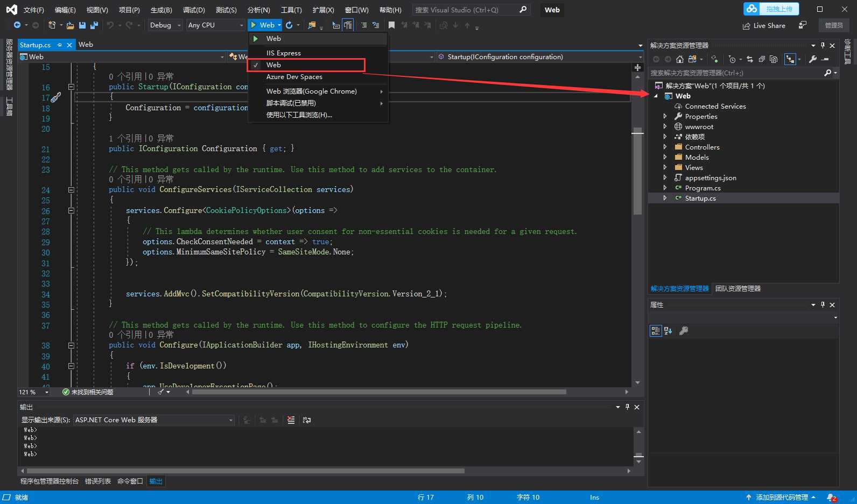
Task: Switch to the 团队资源管理器 tab
Action: 738,289
